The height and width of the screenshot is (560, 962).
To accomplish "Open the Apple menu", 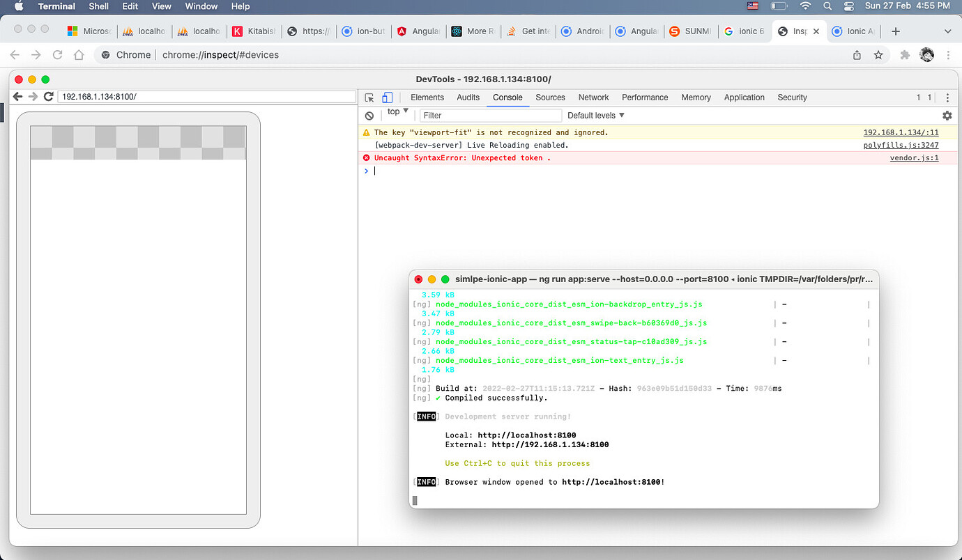I will [x=19, y=6].
